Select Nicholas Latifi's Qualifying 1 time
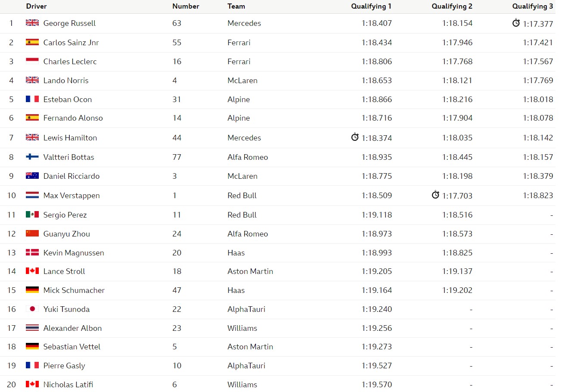 pos(377,385)
